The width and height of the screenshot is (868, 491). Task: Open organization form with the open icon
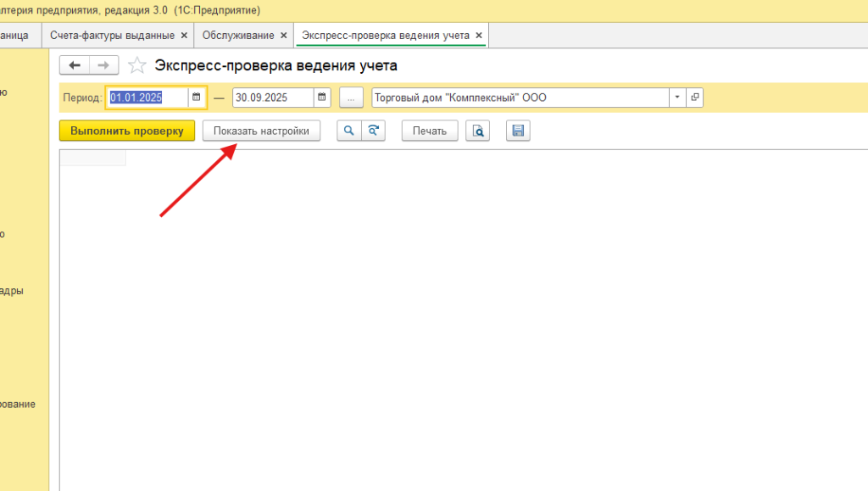point(695,98)
